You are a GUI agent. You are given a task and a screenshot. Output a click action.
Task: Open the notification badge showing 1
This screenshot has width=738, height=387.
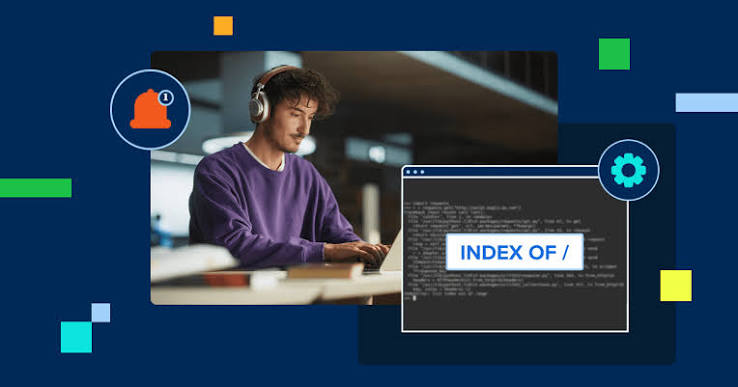[x=165, y=98]
